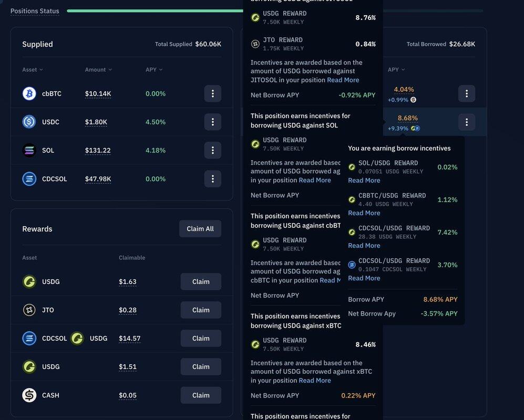Click the JTO reward icon in Rewards
The image size is (524, 420).
click(29, 310)
